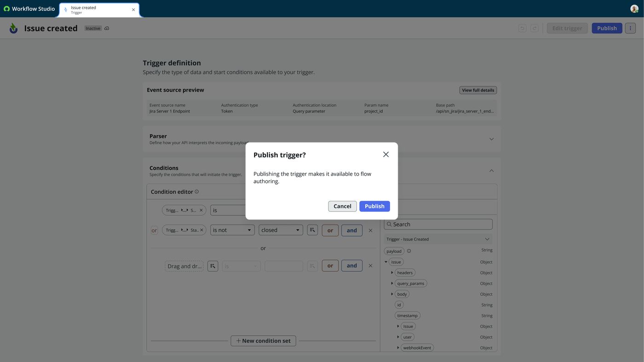Open the 'closed' value dropdown
Screen dimensions: 644x362
tap(281, 230)
